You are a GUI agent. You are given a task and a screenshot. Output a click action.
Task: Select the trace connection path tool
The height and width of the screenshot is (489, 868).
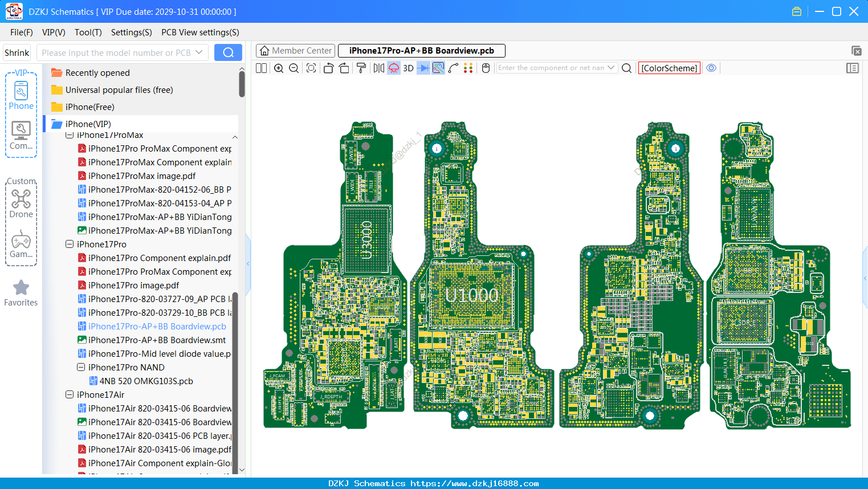(454, 68)
